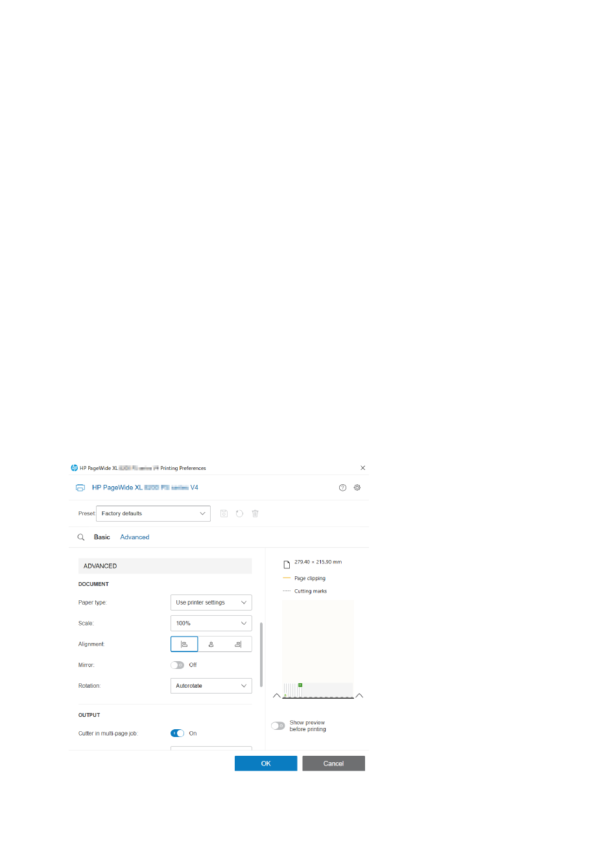This screenshot has width=616, height=842.
Task: Click the left roll chevron under preview
Action: tap(277, 696)
